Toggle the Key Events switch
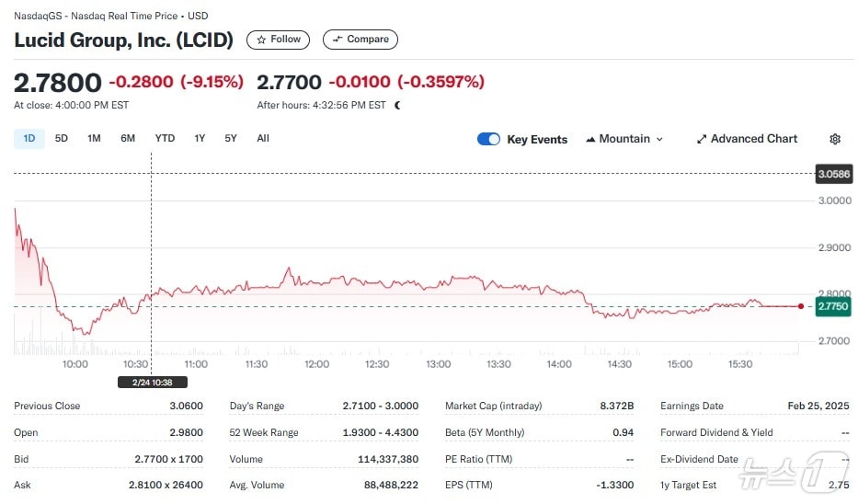 click(488, 139)
